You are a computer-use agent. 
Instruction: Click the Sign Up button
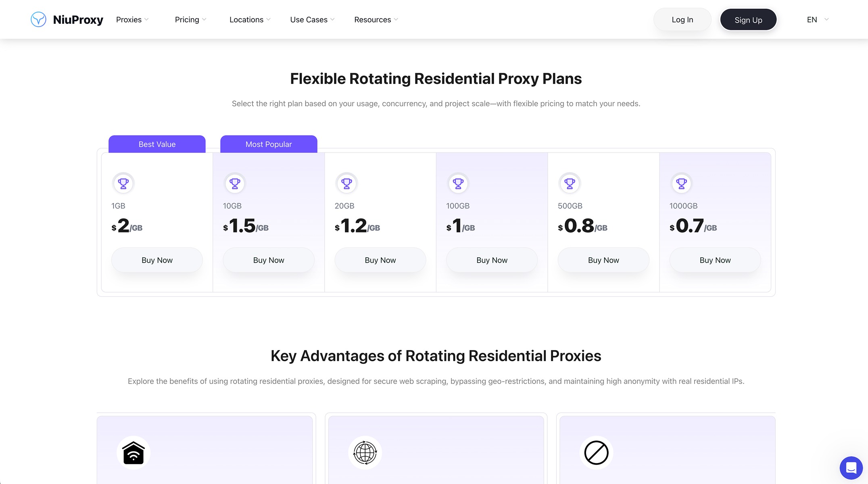(x=748, y=20)
